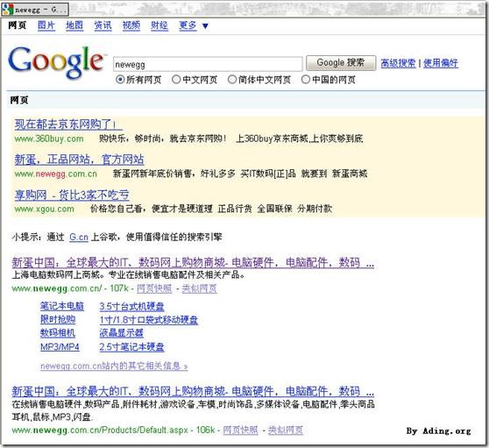Select the 'newegg - G...' browser tab

pos(35,10)
